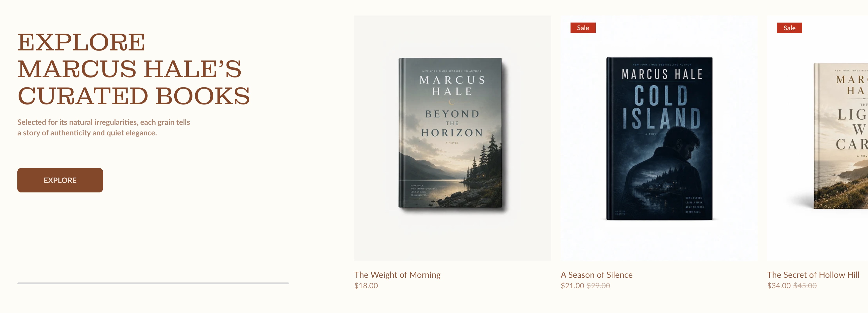Click the subtitle about natural irregularities
The height and width of the screenshot is (313, 868).
[x=104, y=127]
